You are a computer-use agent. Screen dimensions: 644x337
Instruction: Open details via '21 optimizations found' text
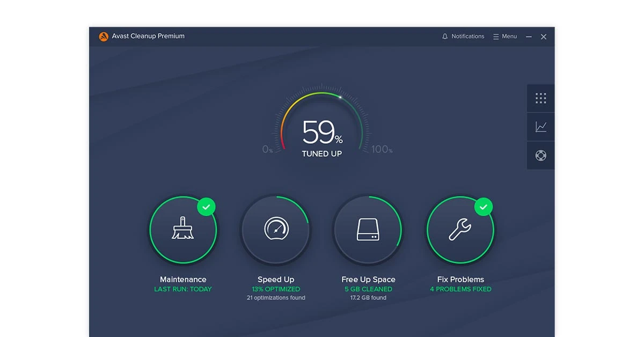point(276,297)
